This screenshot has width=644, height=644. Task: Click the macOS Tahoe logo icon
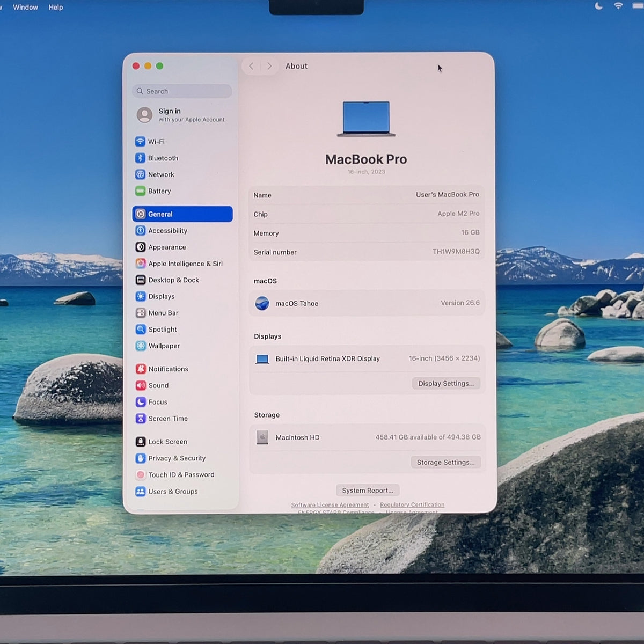pos(262,304)
